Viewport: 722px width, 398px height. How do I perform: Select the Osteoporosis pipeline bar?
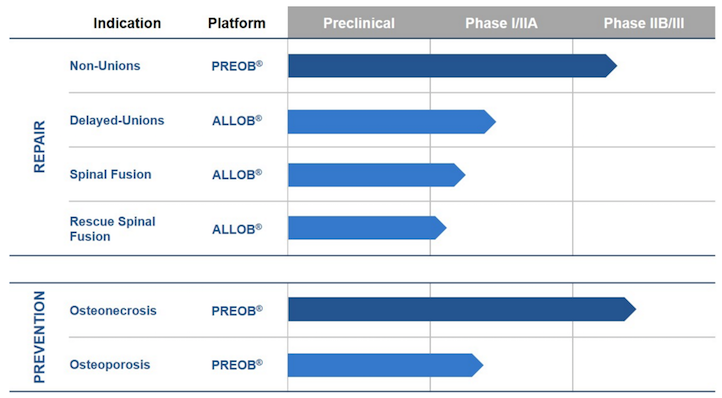point(385,365)
